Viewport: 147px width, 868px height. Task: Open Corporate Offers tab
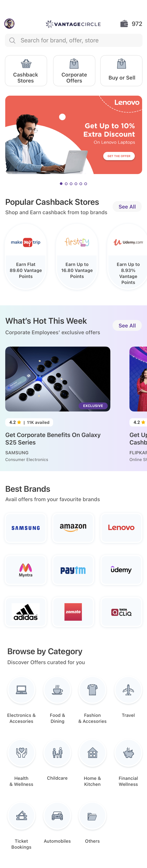click(74, 71)
